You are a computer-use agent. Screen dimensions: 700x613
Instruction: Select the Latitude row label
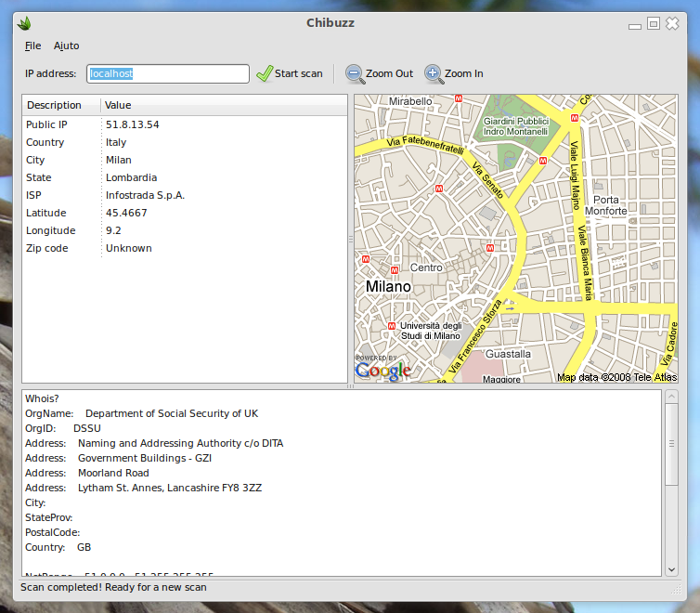[46, 213]
